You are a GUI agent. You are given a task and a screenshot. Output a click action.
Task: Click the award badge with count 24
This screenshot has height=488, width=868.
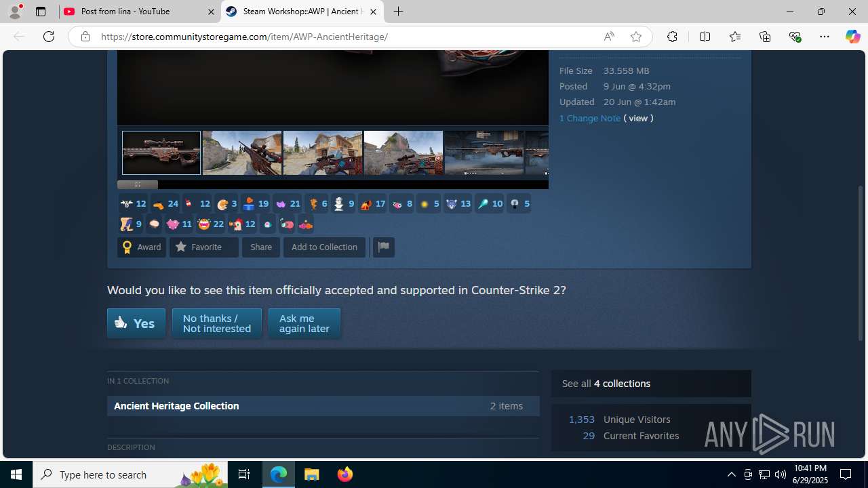pyautogui.click(x=165, y=203)
